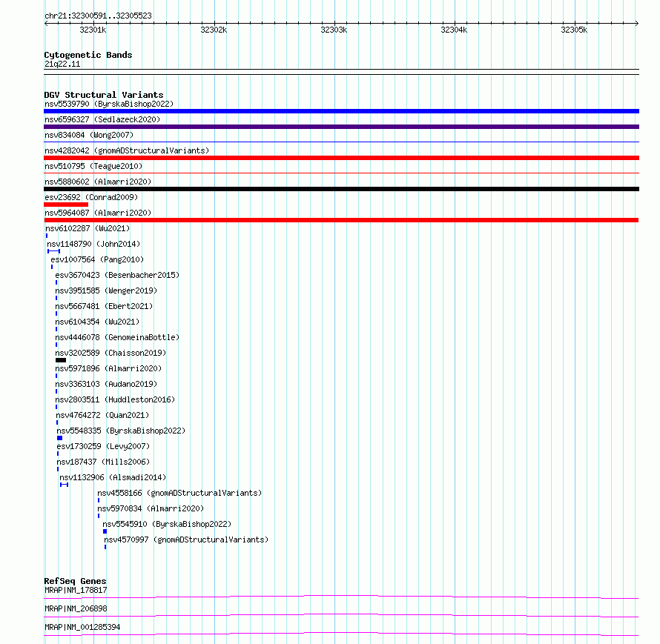The image size is (660, 644).
Task: Click the nsv5539790 (ByrskaBishop2022) variant label
Action: pyautogui.click(x=109, y=104)
